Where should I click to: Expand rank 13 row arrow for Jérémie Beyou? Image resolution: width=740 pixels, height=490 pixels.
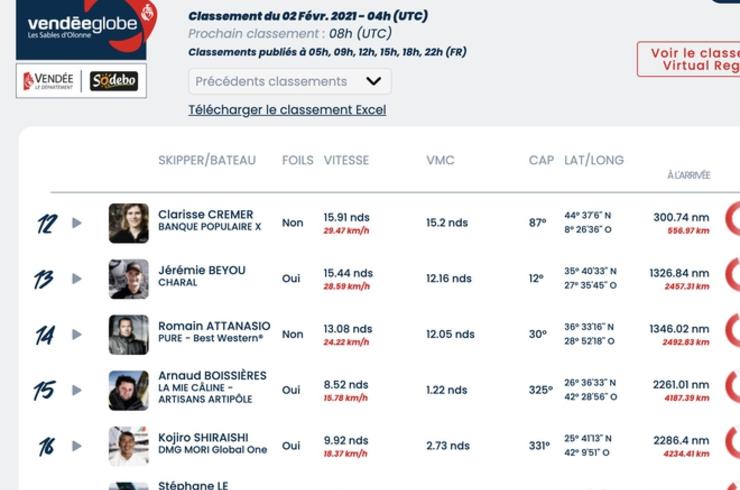(77, 279)
